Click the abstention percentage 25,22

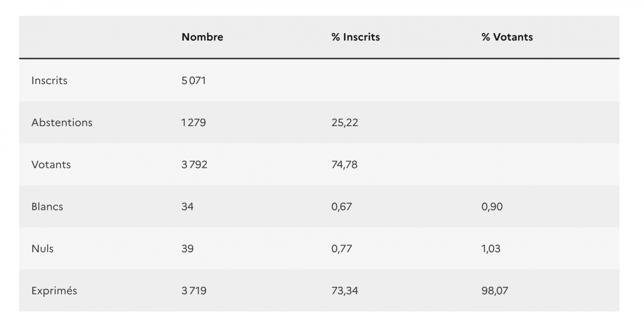tap(345, 122)
